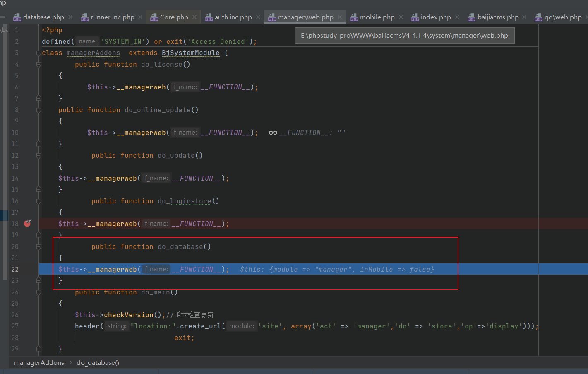Screen dimensions: 588x374
Task: Click the <?php opening tag
Action: 52,30
